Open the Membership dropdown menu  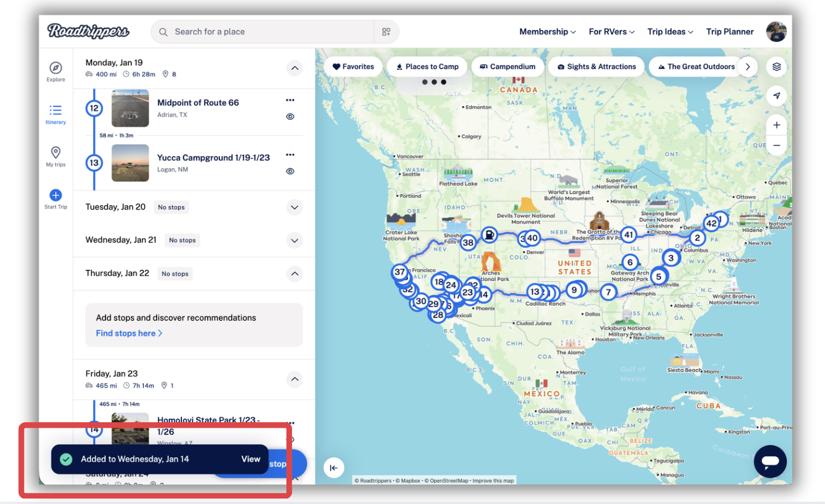point(547,32)
